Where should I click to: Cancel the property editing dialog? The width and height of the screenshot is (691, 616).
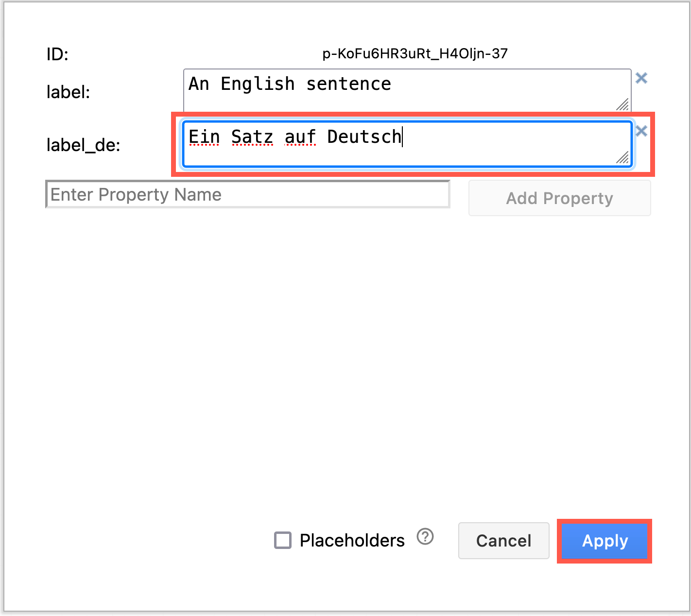click(503, 541)
